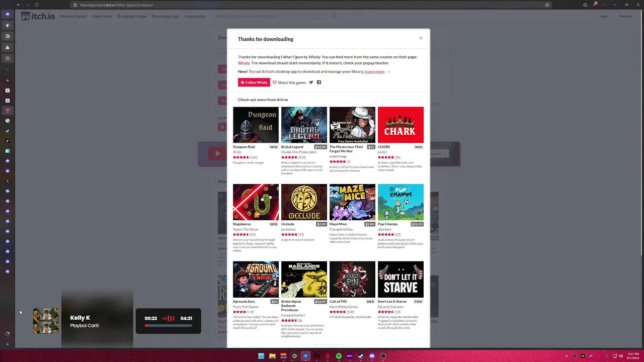Click the Kelly K song title

80,318
